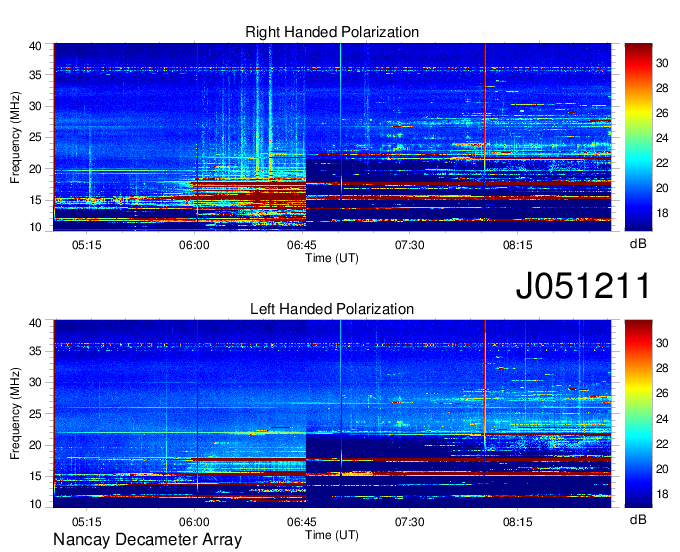This screenshot has width=680, height=552.
Task: Click the 40 MHz tick of the right-handed plot
Action: [35, 46]
